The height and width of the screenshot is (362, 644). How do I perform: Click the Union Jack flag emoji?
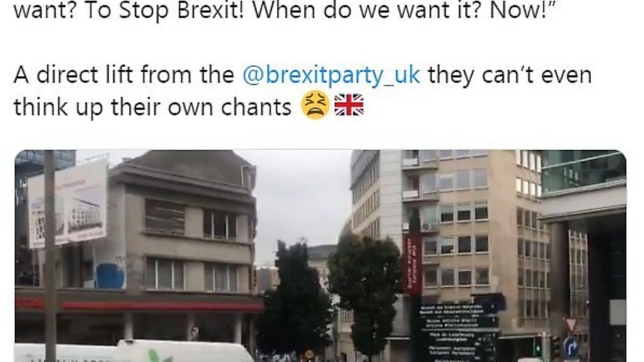tap(348, 105)
